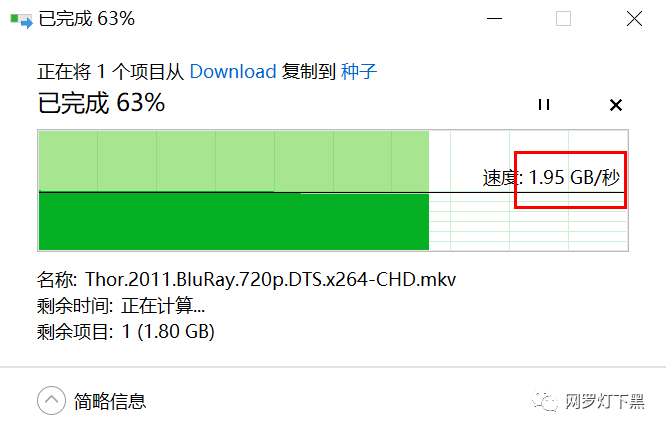The image size is (666, 431).
Task: Click the 速度 1.95 GB/秒 speed readout
Action: (551, 177)
